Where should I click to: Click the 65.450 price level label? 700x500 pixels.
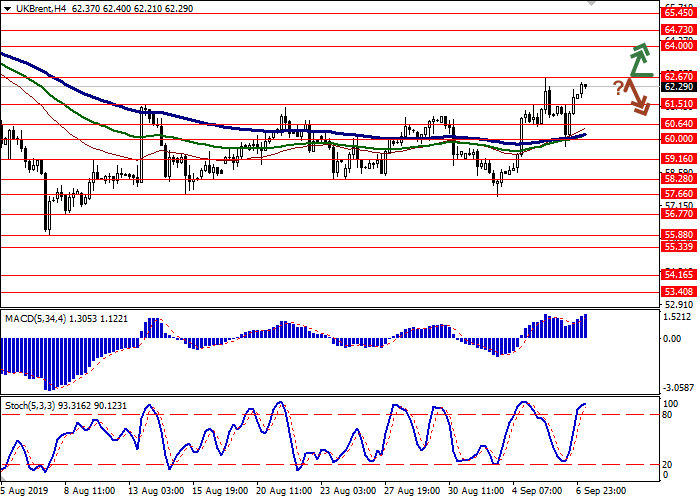(679, 15)
